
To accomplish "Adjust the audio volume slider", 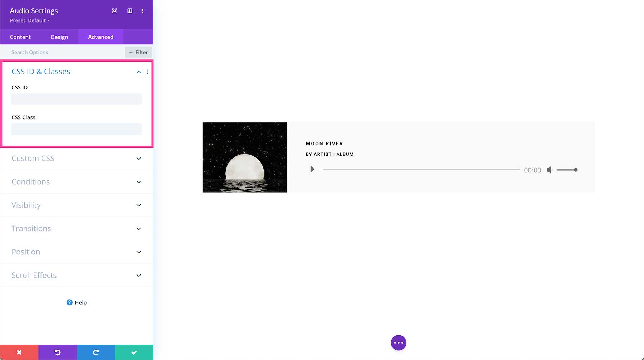I will [x=567, y=170].
